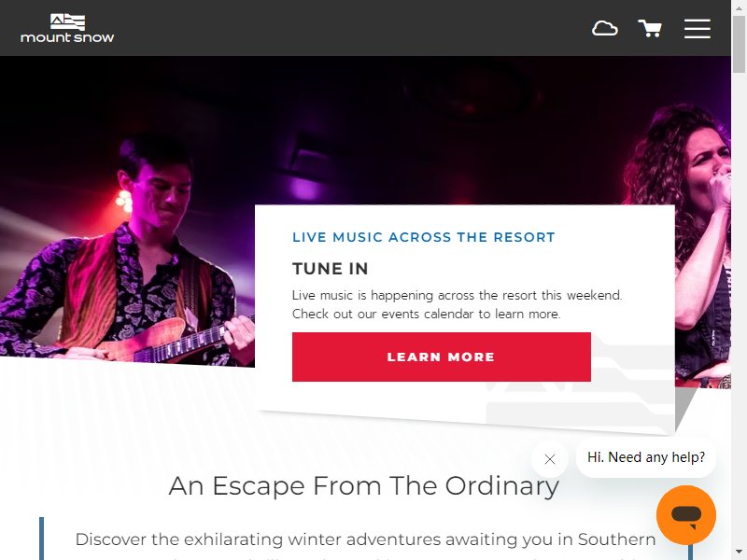Click the scrollbar down arrow
Screen dimensions: 747x560
[x=739, y=554]
